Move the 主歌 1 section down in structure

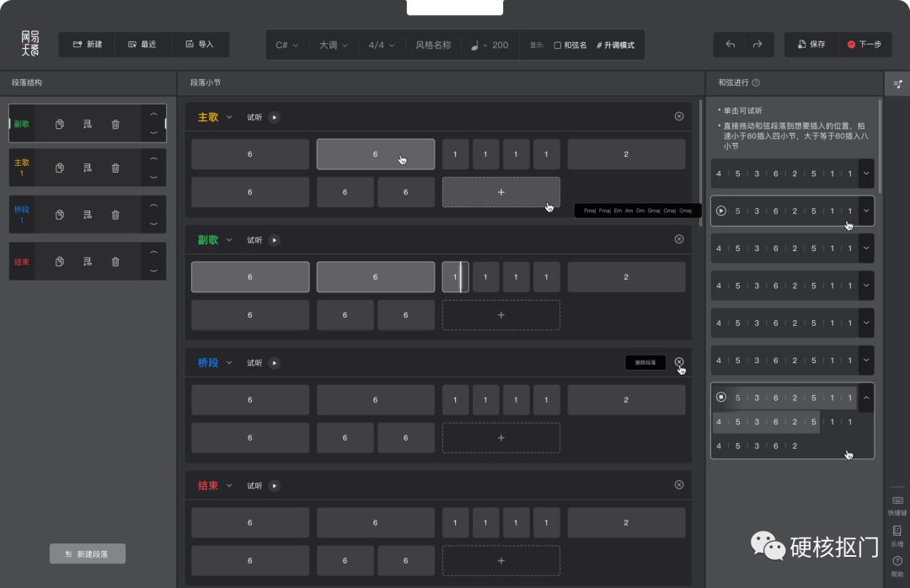click(154, 177)
